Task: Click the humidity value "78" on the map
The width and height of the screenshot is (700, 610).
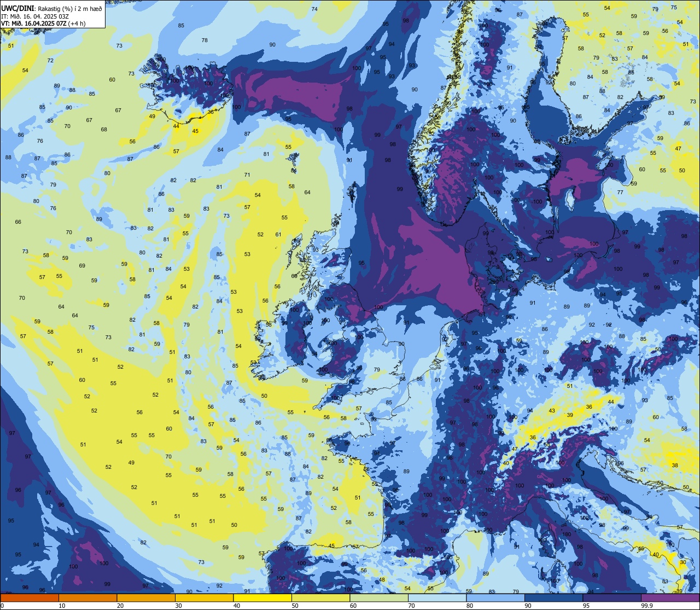Action: pyautogui.click(x=205, y=40)
